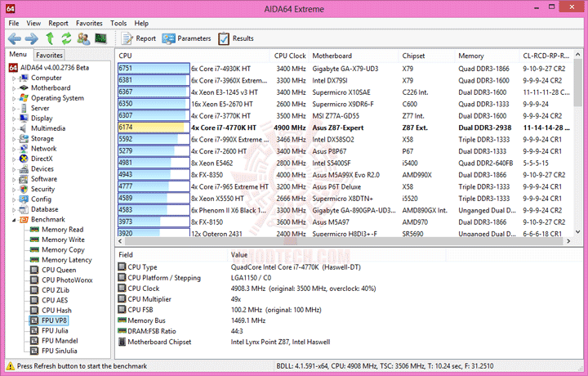Image resolution: width=588 pixels, height=376 pixels.
Task: Open the Memory Read benchmark
Action: tap(62, 229)
